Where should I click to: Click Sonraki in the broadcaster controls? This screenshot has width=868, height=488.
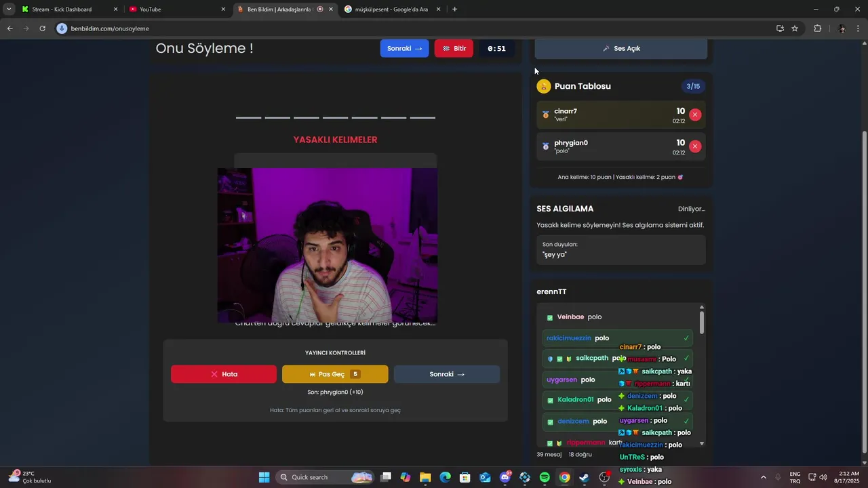click(x=446, y=374)
